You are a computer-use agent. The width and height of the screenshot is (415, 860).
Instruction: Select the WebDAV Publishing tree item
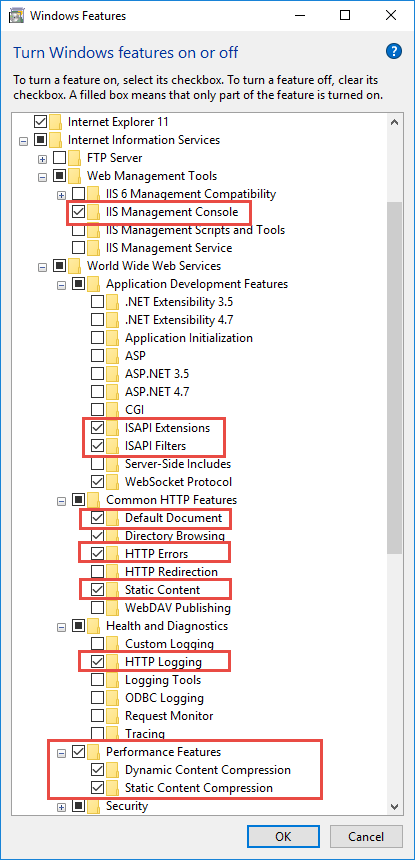coord(178,608)
